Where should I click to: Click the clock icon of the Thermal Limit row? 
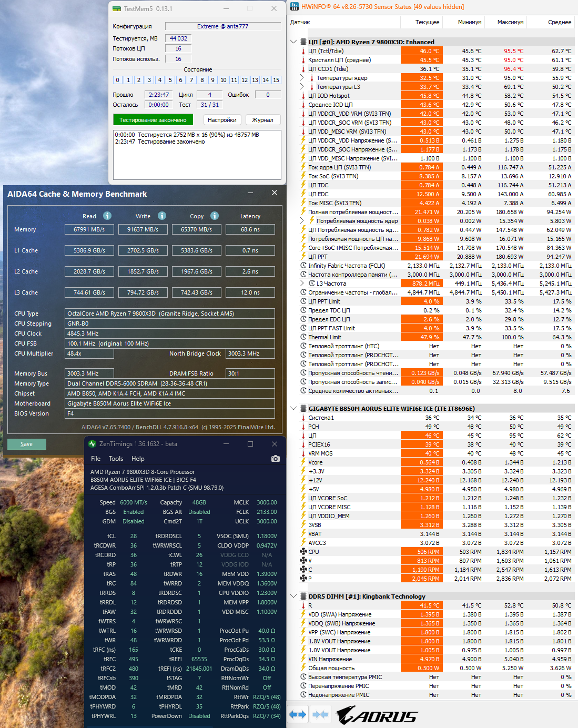tap(303, 337)
